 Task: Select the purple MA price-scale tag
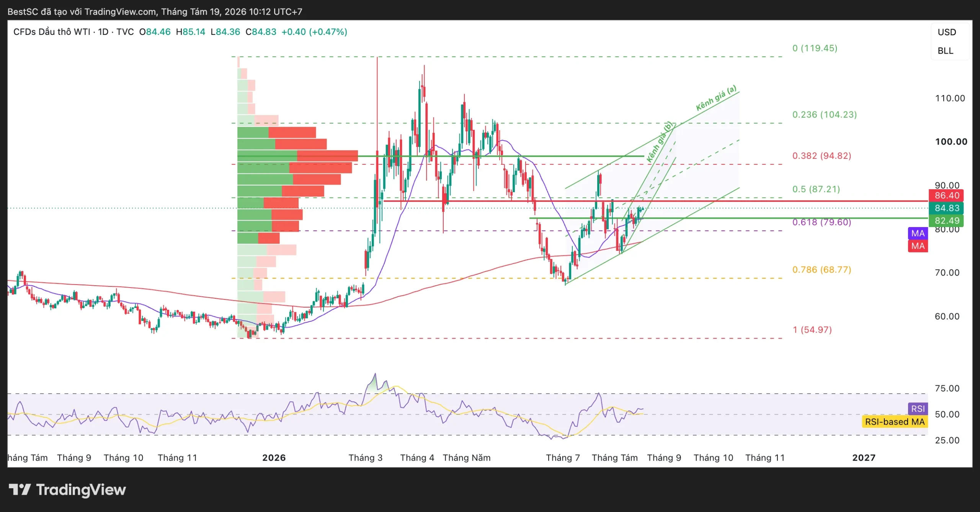click(x=918, y=233)
